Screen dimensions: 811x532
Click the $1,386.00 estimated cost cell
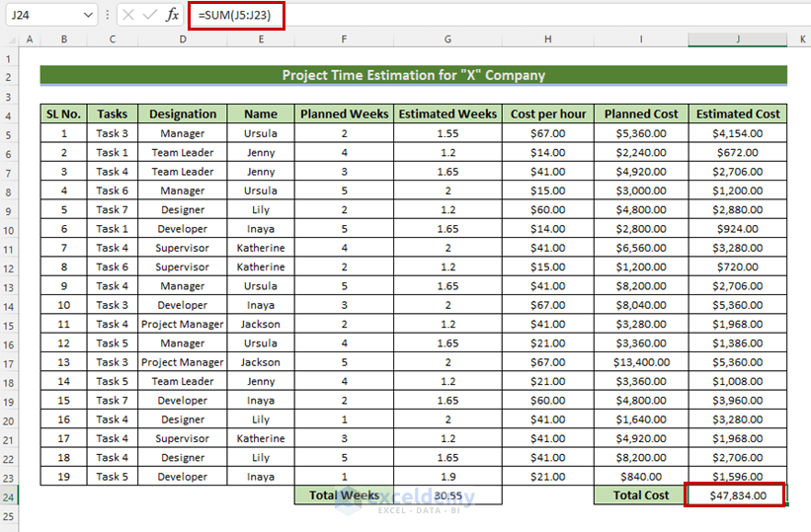click(738, 343)
